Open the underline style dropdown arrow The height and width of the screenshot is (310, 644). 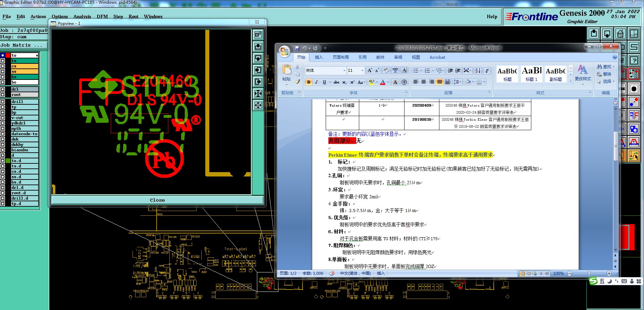pyautogui.click(x=330, y=82)
